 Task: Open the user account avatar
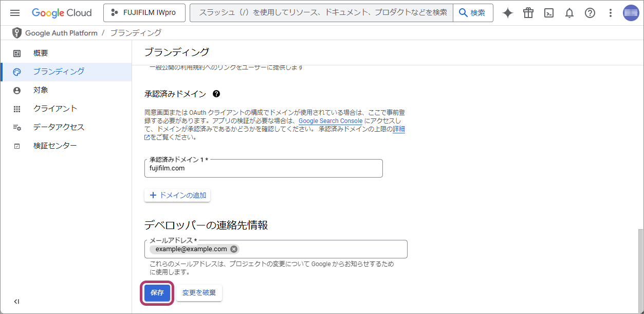click(x=631, y=13)
